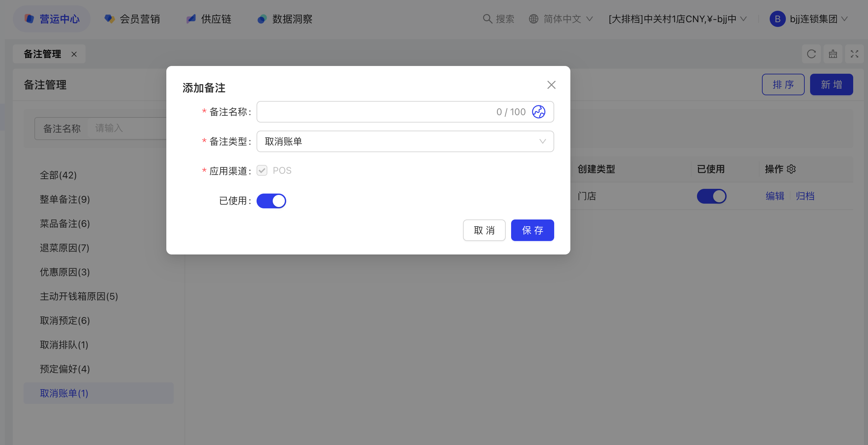The image size is (868, 445).
Task: Select 整单备注(9) category in sidebar
Action: [65, 199]
